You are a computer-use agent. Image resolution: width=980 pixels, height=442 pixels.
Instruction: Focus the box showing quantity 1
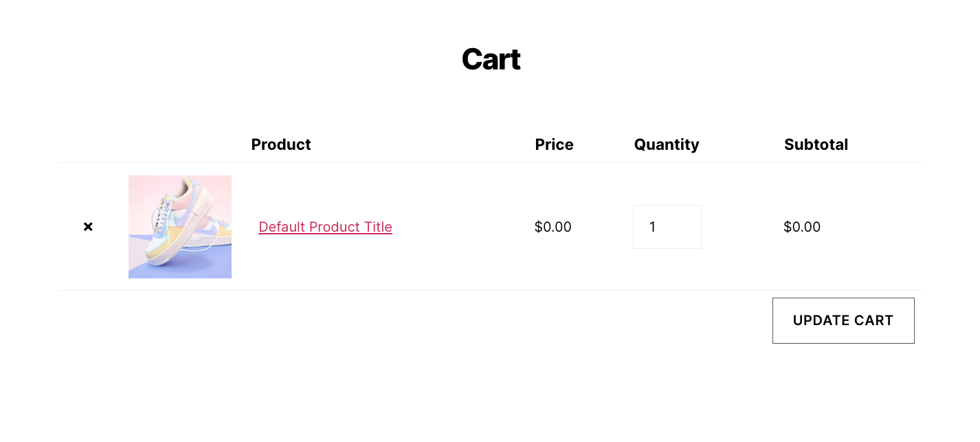point(667,227)
